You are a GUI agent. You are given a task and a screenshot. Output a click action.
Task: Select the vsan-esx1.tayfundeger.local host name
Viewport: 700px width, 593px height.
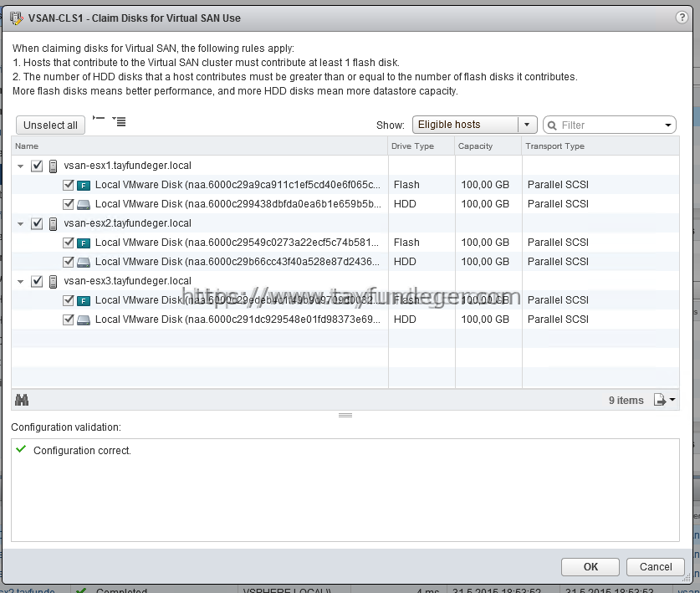pyautogui.click(x=127, y=166)
